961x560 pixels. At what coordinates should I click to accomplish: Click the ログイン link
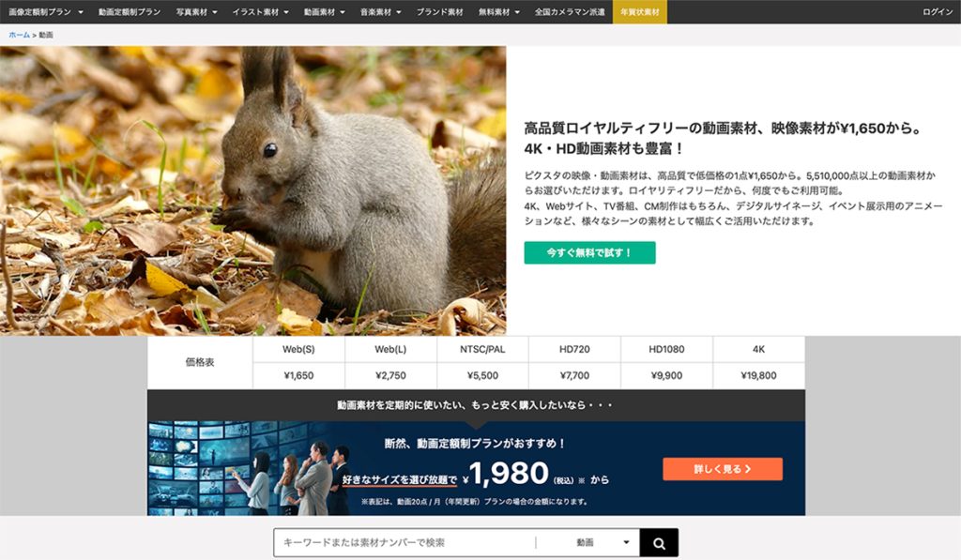tap(937, 12)
